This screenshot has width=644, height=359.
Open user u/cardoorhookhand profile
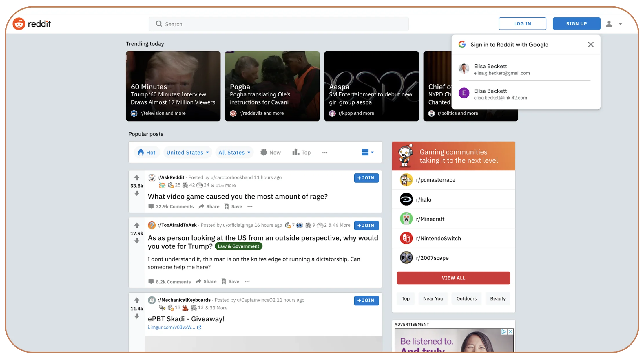231,177
